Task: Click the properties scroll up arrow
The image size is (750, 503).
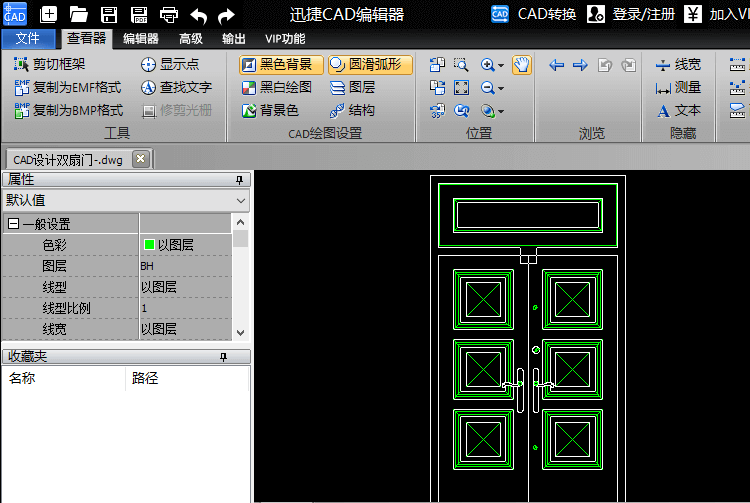Action: coord(241,222)
